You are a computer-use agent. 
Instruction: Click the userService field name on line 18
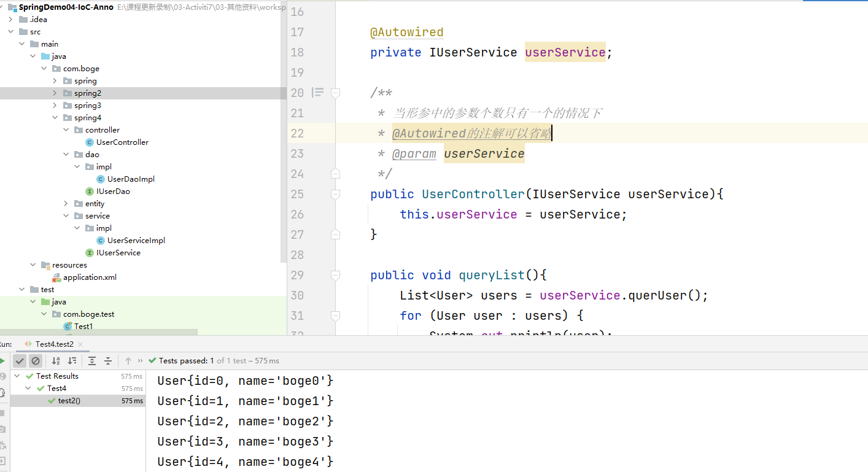click(x=565, y=52)
